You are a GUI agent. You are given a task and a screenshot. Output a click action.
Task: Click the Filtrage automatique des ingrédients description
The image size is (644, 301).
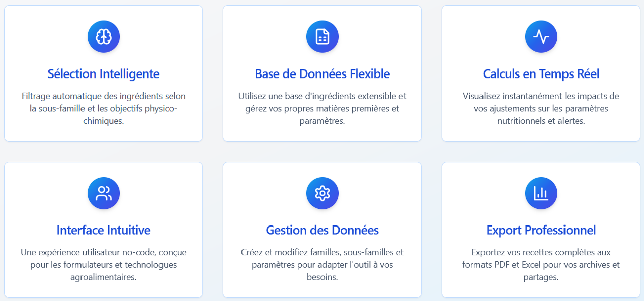(x=104, y=109)
